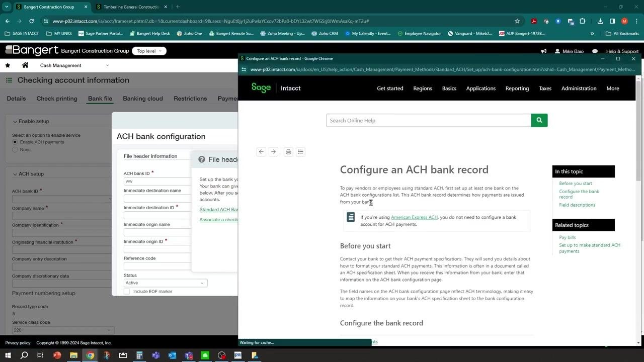Viewport: 644px width, 362px height.
Task: Open the chat bubble icon near Help & Support
Action: (595, 51)
